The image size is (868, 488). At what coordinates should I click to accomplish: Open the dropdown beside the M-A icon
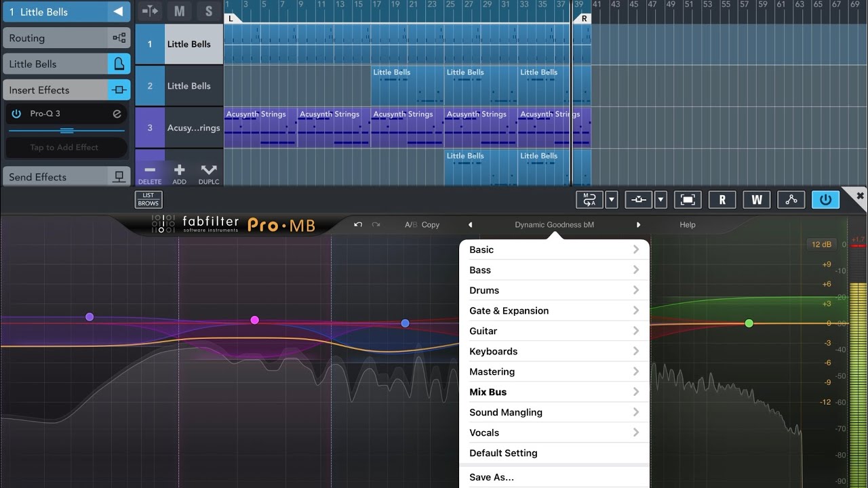coord(612,199)
